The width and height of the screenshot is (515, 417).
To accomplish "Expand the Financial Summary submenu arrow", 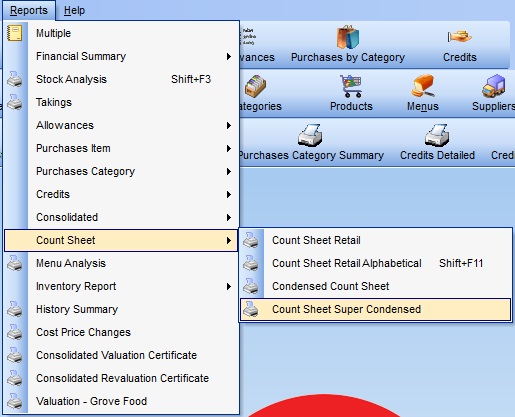I will pos(229,56).
